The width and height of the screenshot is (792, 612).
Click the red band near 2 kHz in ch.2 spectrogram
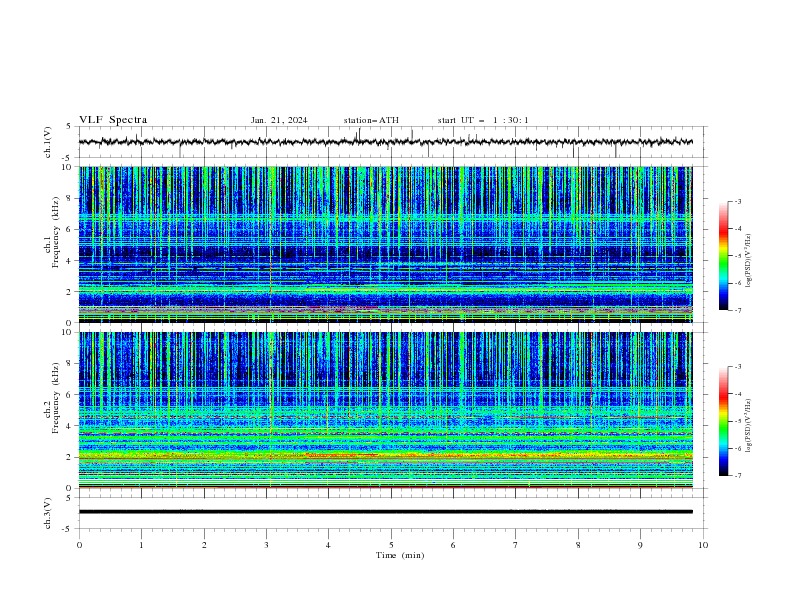(x=343, y=455)
